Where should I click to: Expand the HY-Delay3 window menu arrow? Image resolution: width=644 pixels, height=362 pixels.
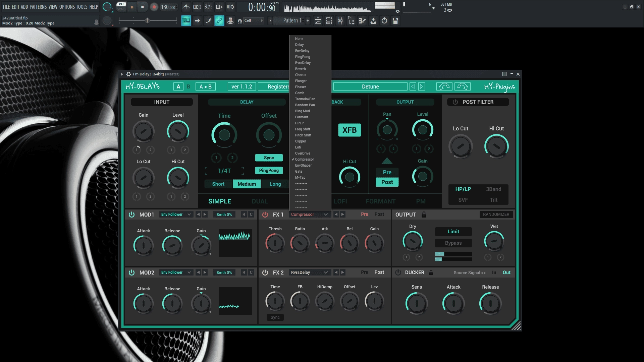tap(122, 74)
